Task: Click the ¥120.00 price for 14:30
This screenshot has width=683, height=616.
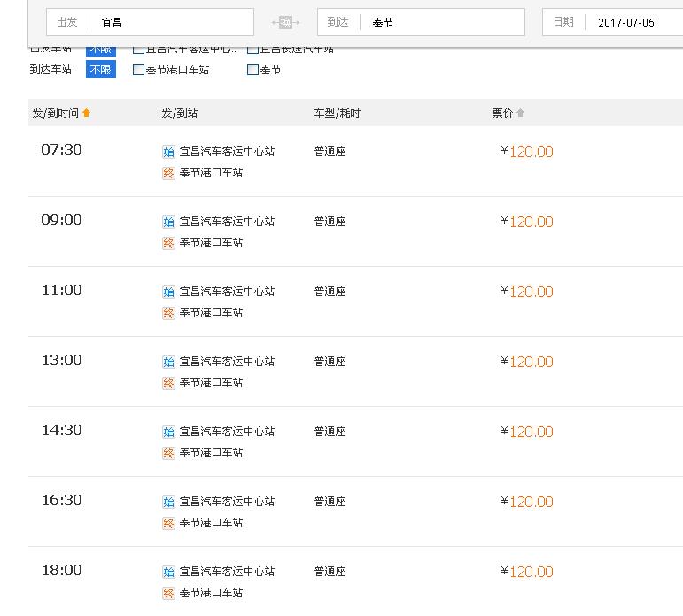Action: (527, 432)
